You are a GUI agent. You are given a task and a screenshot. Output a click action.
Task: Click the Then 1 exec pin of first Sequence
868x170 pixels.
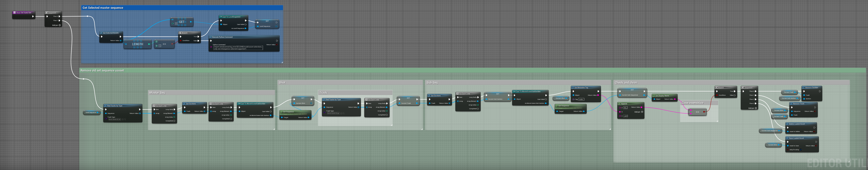click(x=59, y=21)
